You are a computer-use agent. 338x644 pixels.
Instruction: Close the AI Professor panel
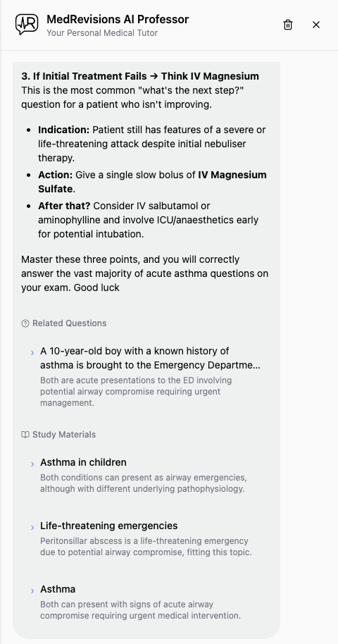pyautogui.click(x=316, y=25)
